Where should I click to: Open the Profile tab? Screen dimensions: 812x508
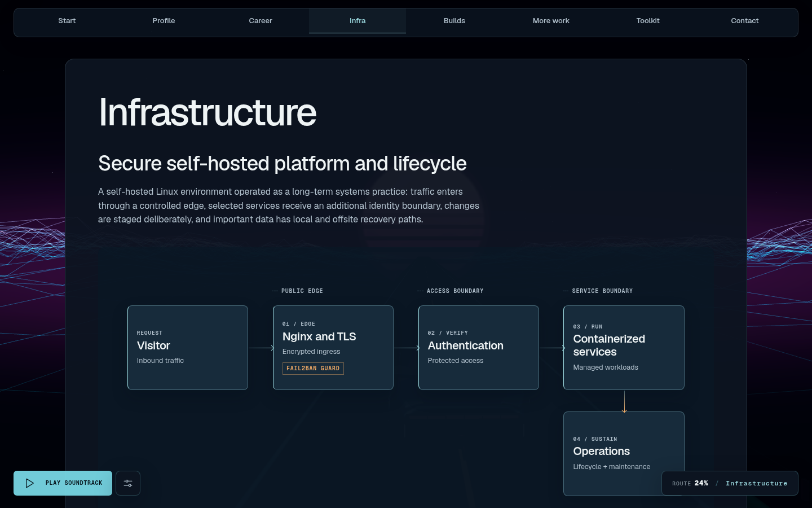[164, 21]
